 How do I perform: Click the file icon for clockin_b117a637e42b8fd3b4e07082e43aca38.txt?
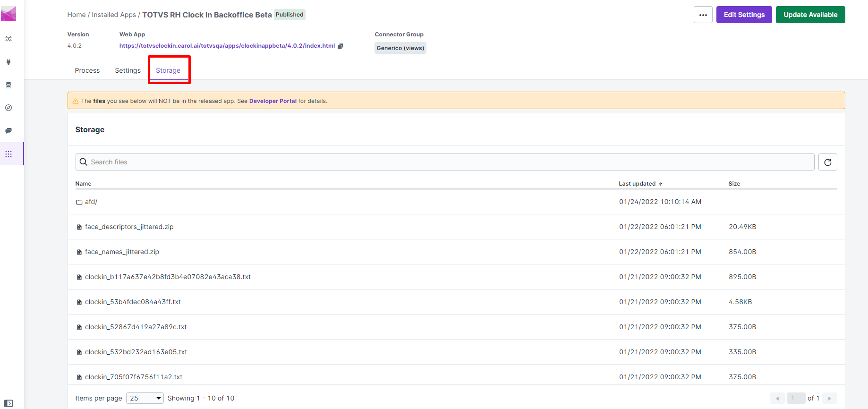click(x=79, y=277)
